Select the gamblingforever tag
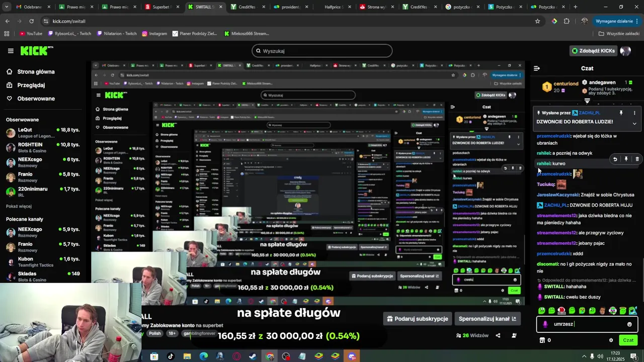This screenshot has height=362, width=644. (199, 333)
